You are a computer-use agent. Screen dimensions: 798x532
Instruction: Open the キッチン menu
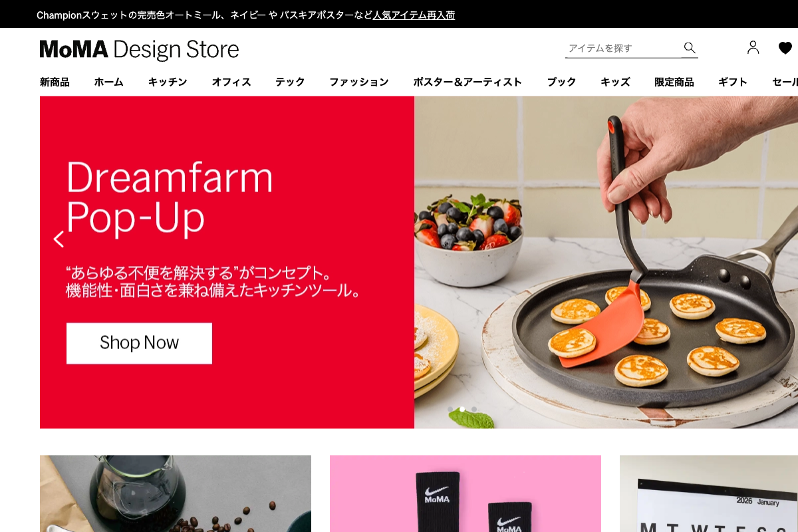pos(168,82)
